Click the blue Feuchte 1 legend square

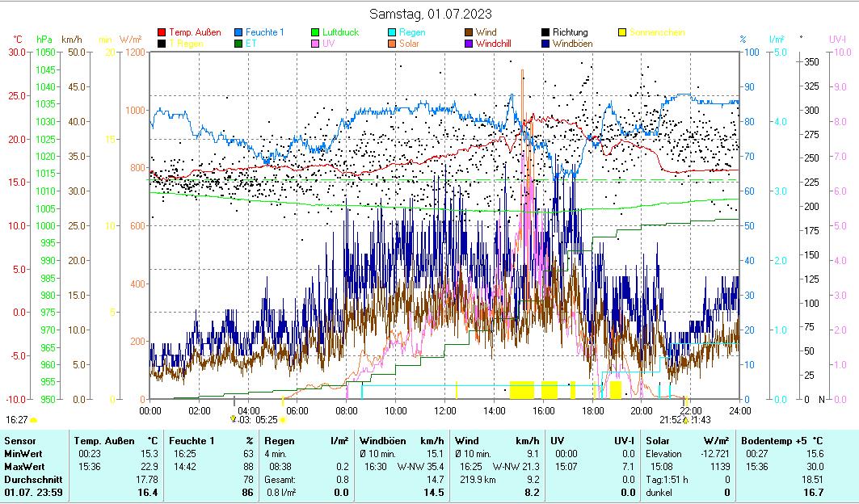coord(238,33)
